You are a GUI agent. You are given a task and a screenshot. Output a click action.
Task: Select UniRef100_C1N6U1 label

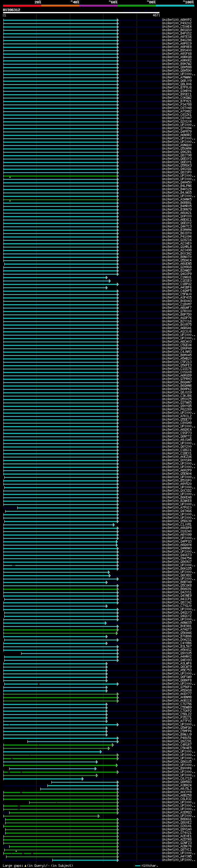(x=177, y=277)
